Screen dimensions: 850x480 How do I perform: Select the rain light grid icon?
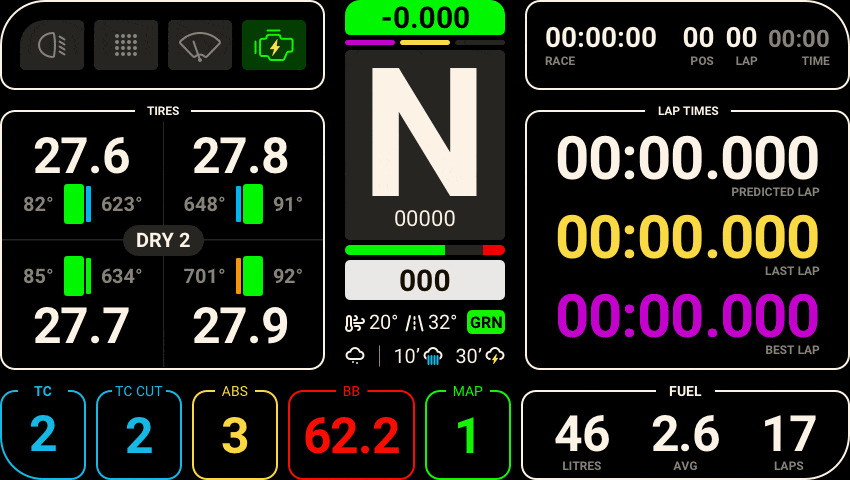(126, 45)
